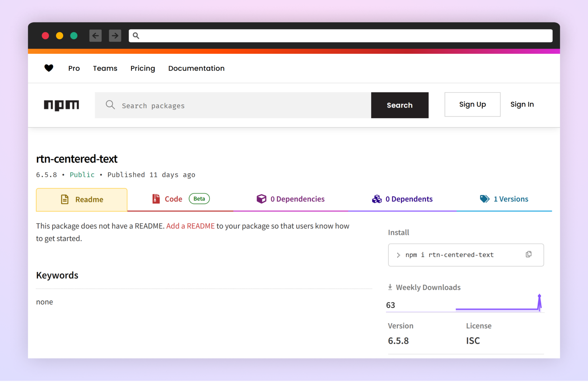The image size is (588, 382).
Task: Click the Readme document icon
Action: pos(65,199)
